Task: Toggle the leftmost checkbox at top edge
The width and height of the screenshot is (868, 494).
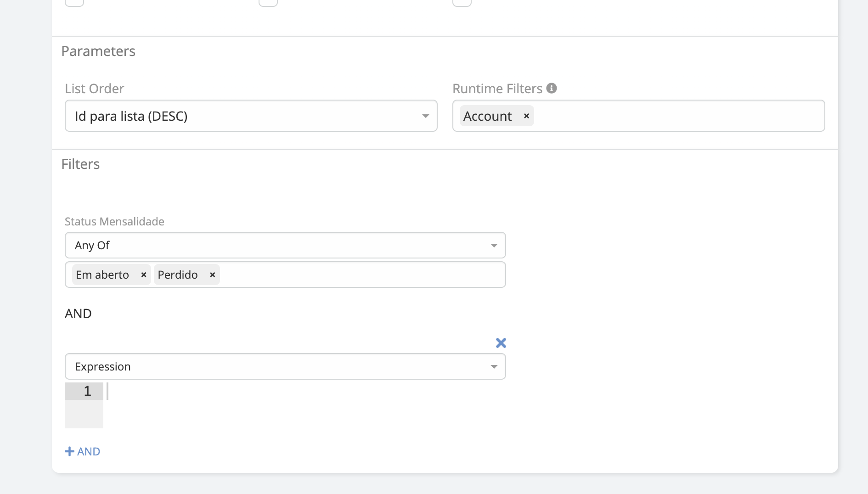Action: [x=74, y=2]
